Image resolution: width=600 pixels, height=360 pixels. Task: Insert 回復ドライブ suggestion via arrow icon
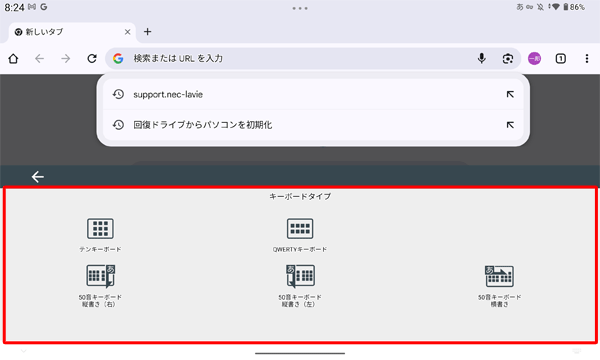(x=510, y=125)
